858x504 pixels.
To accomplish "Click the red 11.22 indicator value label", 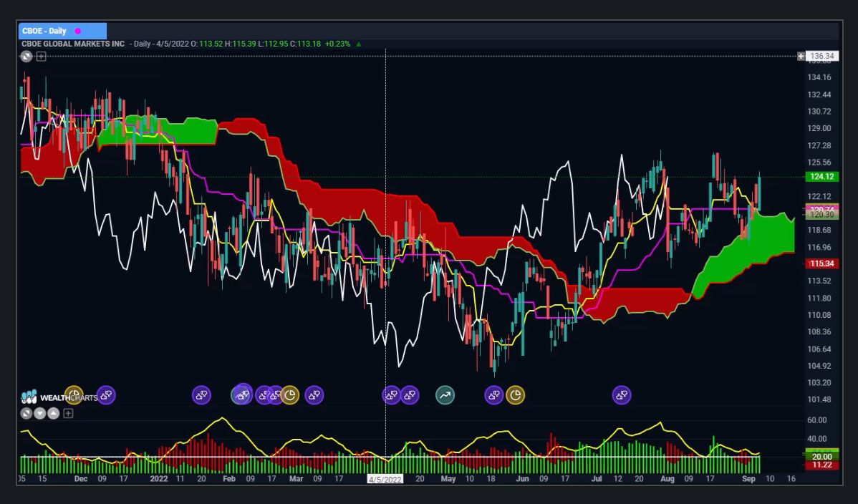I will [x=822, y=465].
